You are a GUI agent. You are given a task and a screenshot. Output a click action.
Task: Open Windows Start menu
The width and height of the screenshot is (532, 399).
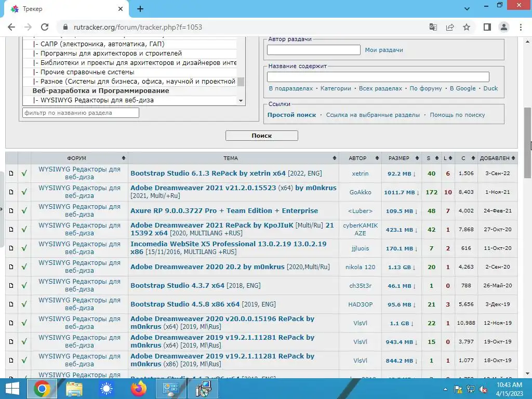(x=12, y=389)
